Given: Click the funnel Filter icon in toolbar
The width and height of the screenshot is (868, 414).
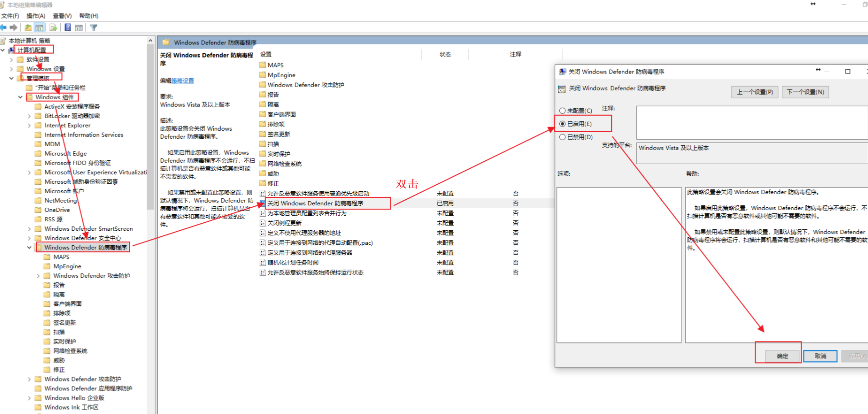Looking at the screenshot, I should click(94, 28).
